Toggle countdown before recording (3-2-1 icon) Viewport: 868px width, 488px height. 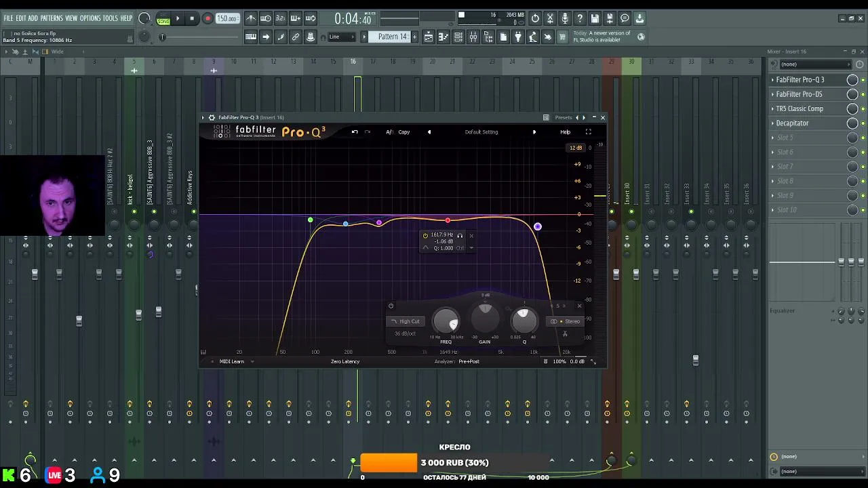(281, 19)
